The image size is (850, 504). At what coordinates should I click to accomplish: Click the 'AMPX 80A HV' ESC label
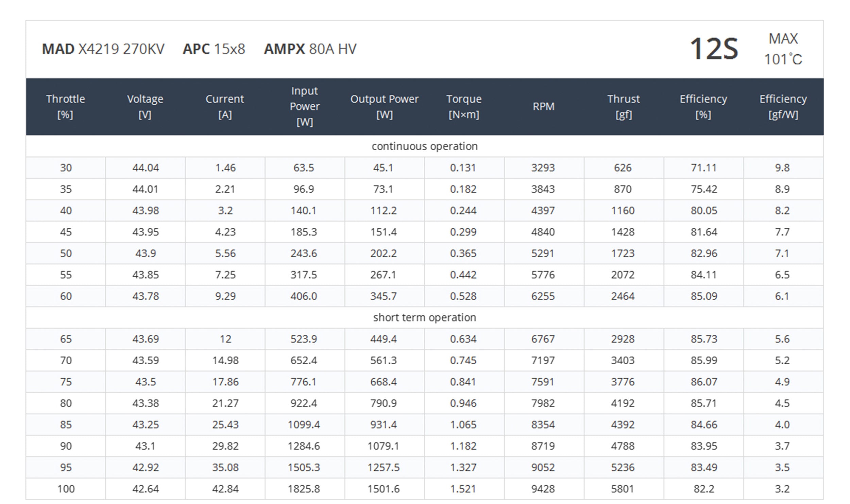(310, 49)
